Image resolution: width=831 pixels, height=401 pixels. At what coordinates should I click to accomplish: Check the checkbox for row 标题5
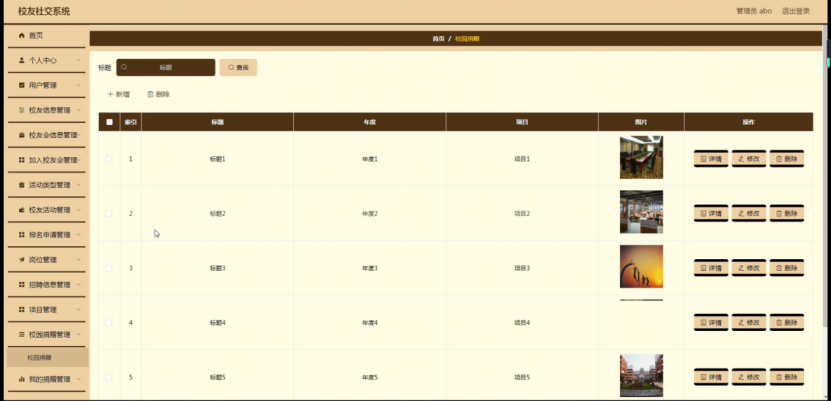[109, 377]
